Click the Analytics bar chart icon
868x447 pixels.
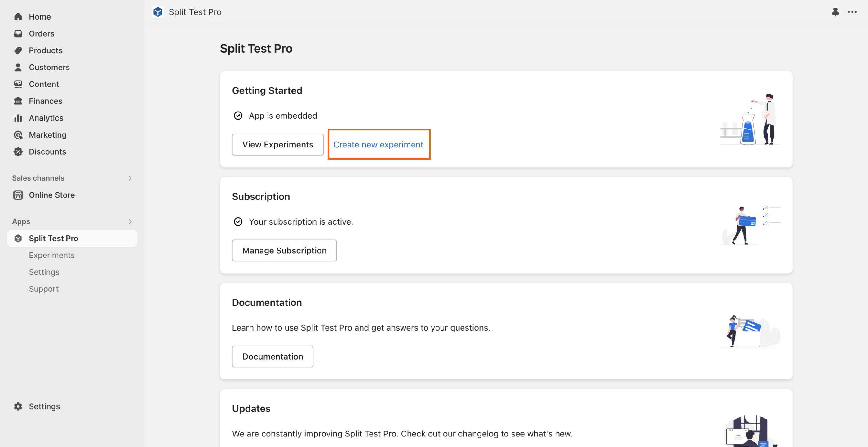pos(18,118)
